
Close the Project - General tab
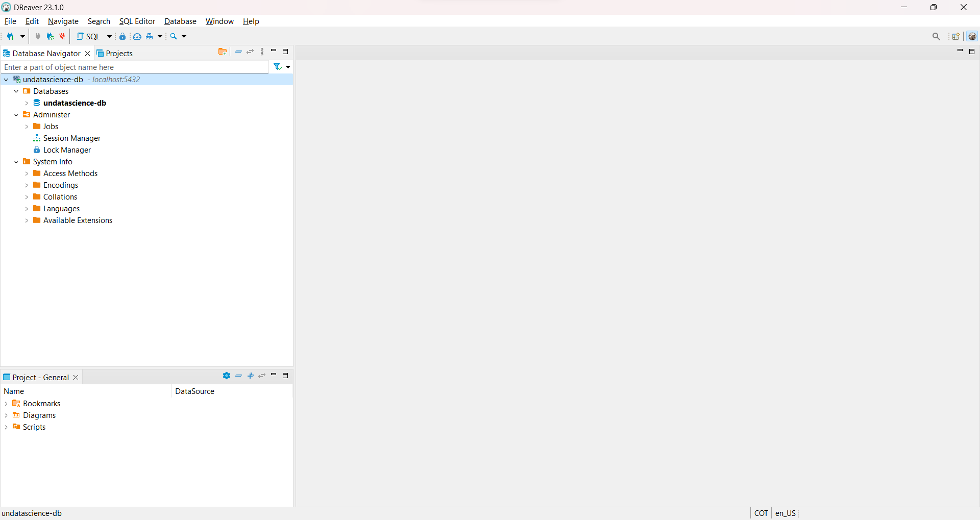tap(76, 378)
